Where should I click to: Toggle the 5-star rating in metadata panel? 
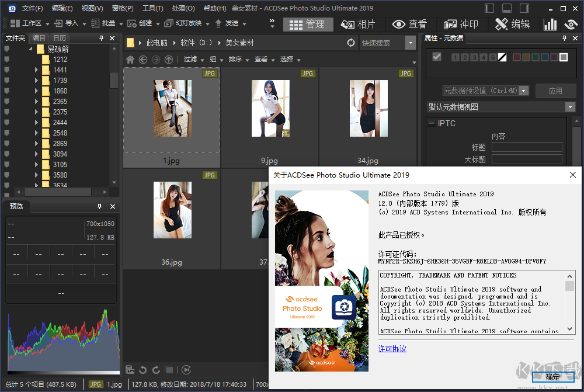point(492,57)
